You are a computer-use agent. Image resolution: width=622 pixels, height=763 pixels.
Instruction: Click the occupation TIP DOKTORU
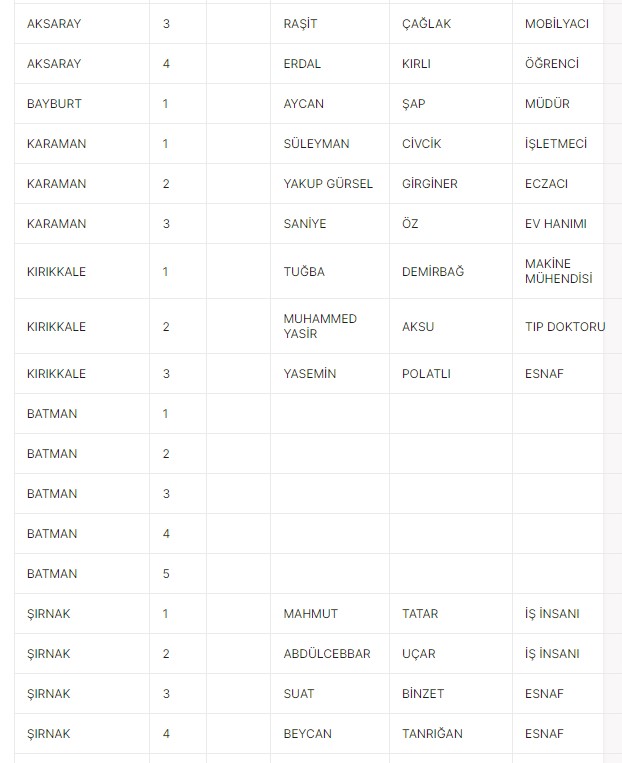coord(565,327)
